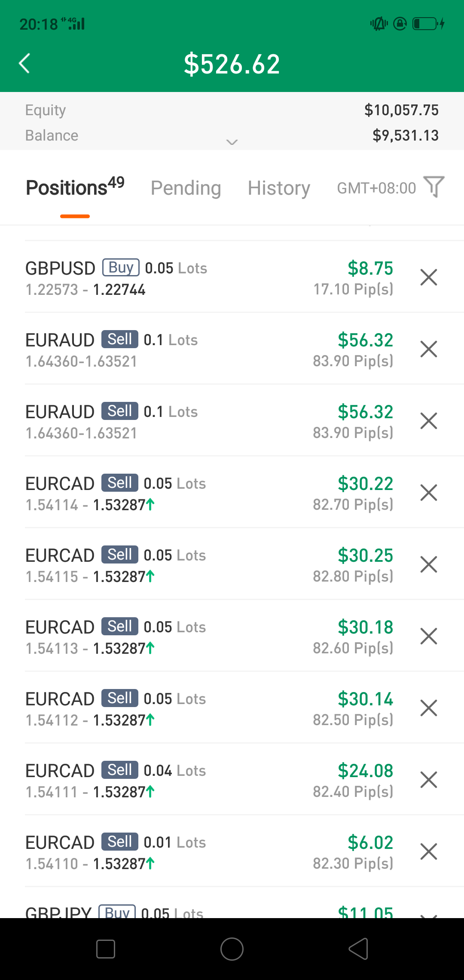This screenshot has height=980, width=464.
Task: Tap the Android back triangle button
Action: point(358,949)
